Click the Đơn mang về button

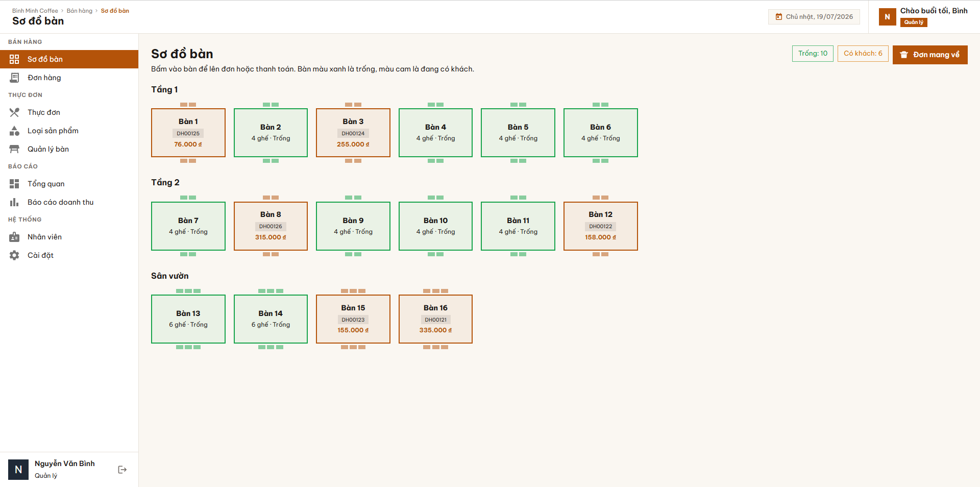(930, 55)
